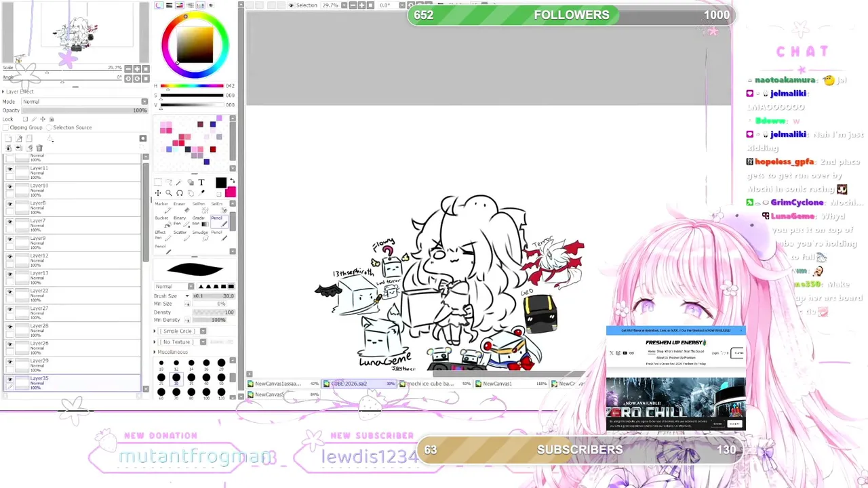This screenshot has width=868, height=488.
Task: Open the Simple Circle shape dropdown
Action: (x=182, y=331)
